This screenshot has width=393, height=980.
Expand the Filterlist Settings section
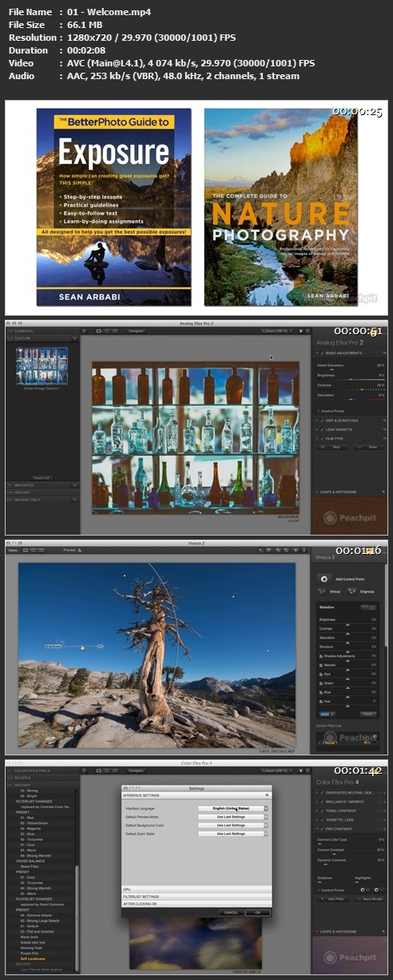196,895
